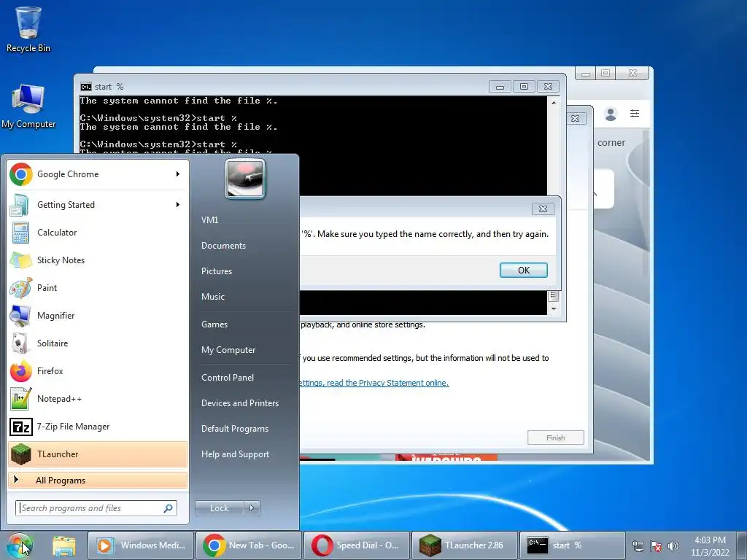Image resolution: width=747 pixels, height=560 pixels.
Task: Switch to Opera Speed Dial taskbar item
Action: point(357,545)
